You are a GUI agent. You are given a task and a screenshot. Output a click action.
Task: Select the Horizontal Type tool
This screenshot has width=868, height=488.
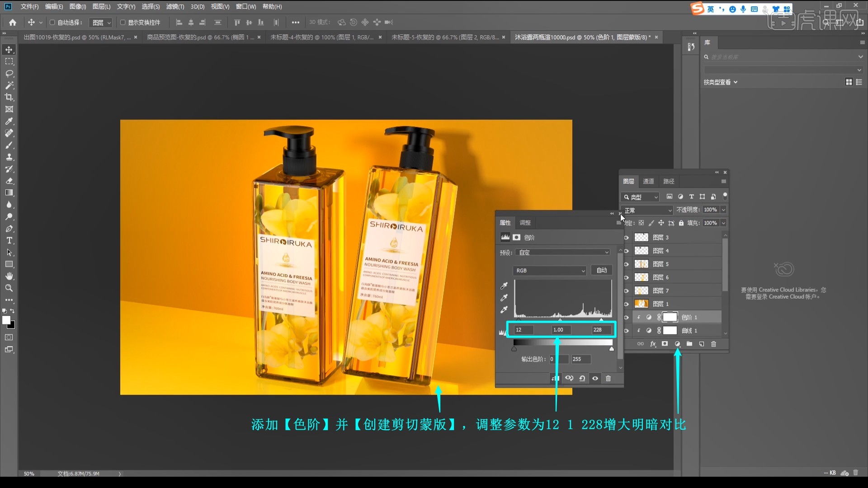[x=9, y=240]
